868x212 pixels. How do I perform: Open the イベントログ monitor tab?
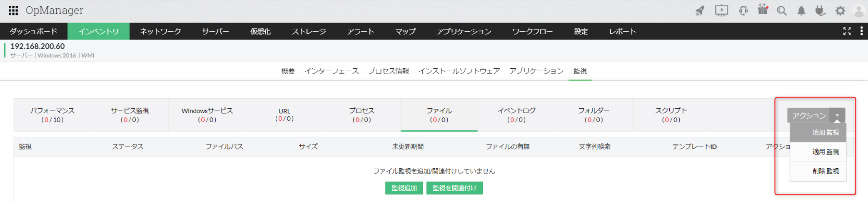point(516,115)
